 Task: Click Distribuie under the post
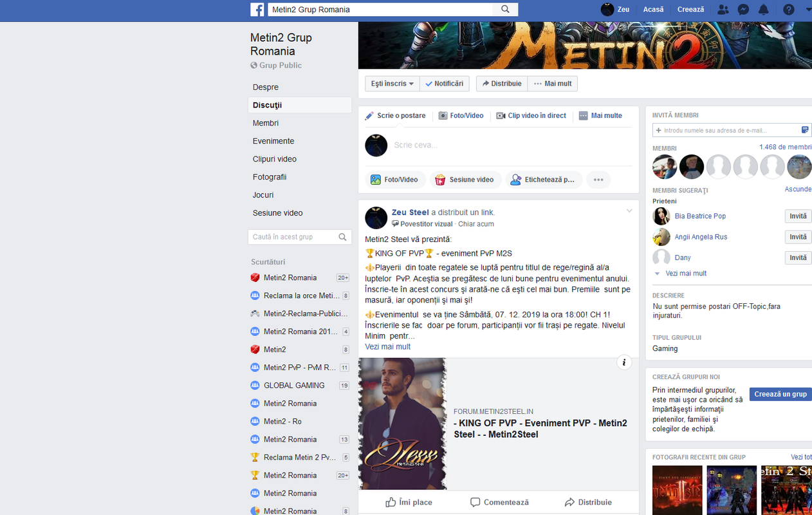tap(588, 502)
